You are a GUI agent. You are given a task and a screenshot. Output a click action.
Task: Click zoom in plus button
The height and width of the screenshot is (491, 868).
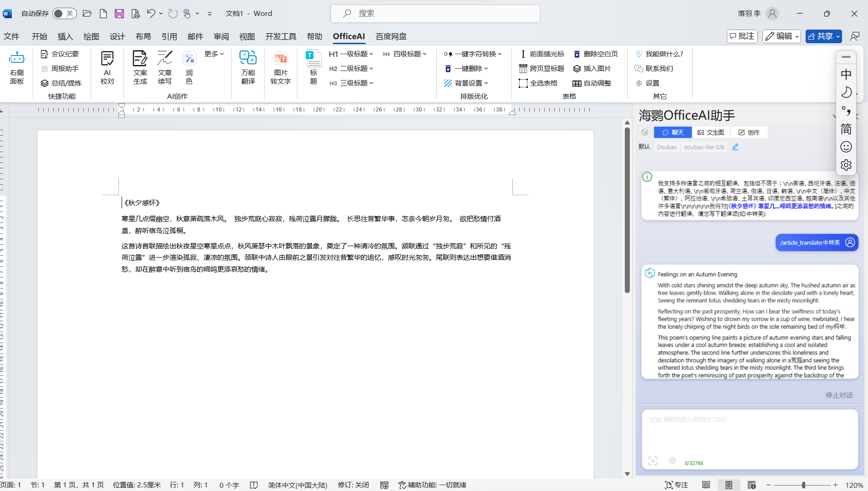(x=836, y=485)
